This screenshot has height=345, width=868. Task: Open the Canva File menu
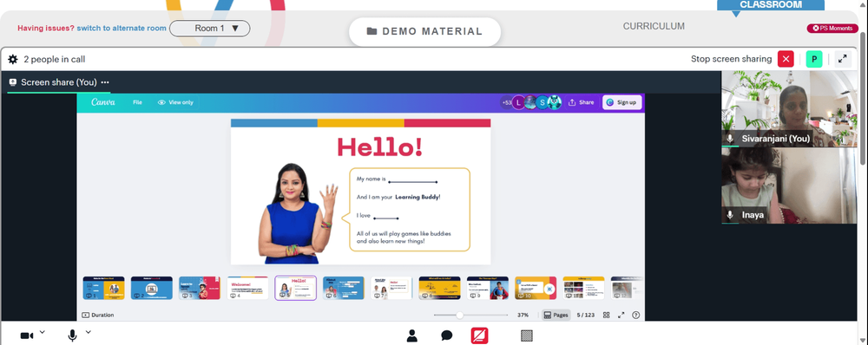click(x=137, y=102)
